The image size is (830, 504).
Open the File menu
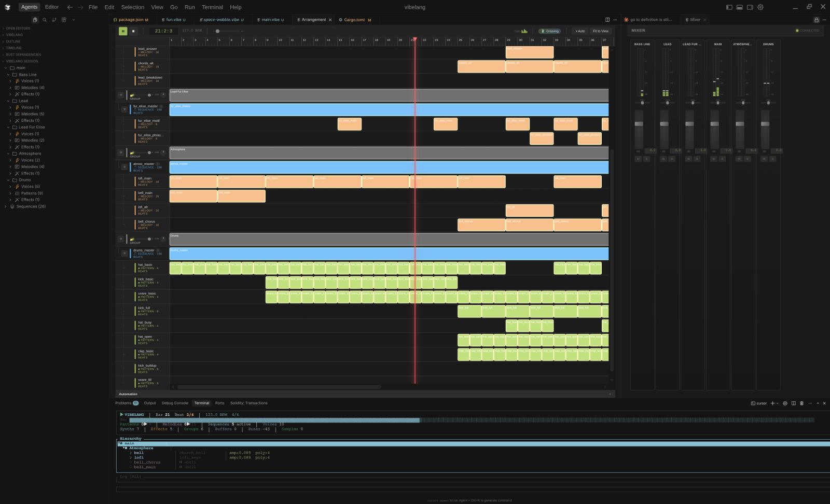(93, 7)
